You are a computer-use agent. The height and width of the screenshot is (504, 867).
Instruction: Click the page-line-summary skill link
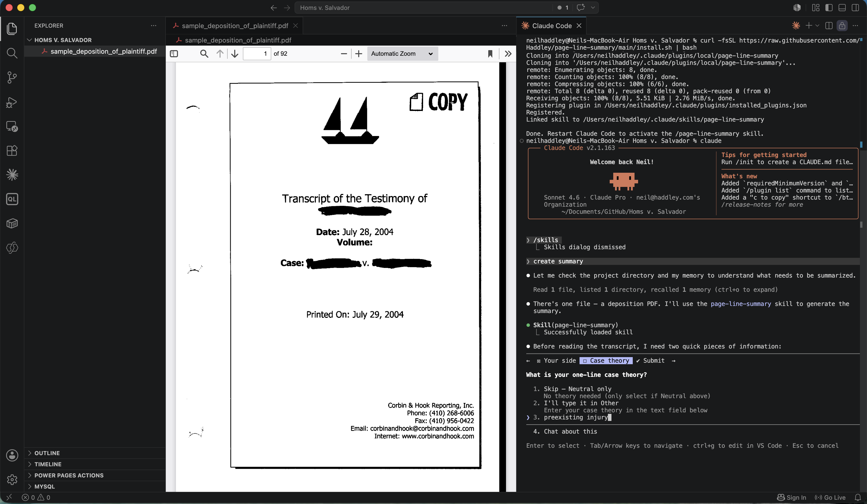741,304
